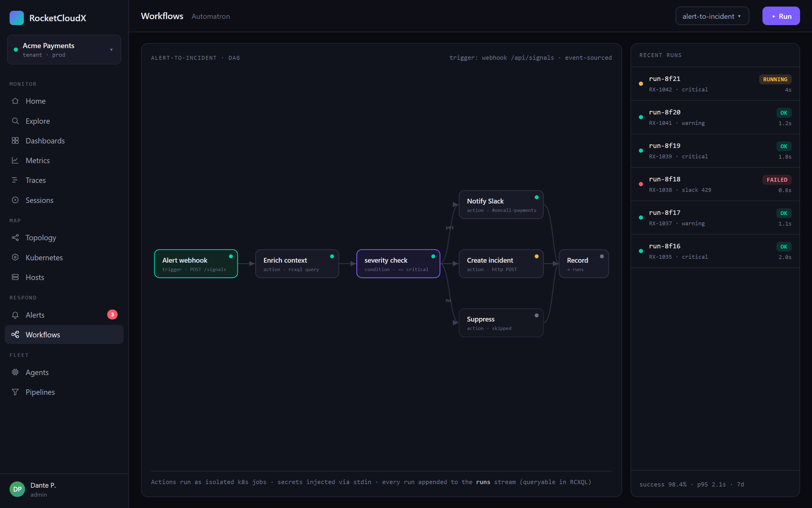The image size is (812, 508).
Task: Click the Hosts server icon
Action: [15, 277]
